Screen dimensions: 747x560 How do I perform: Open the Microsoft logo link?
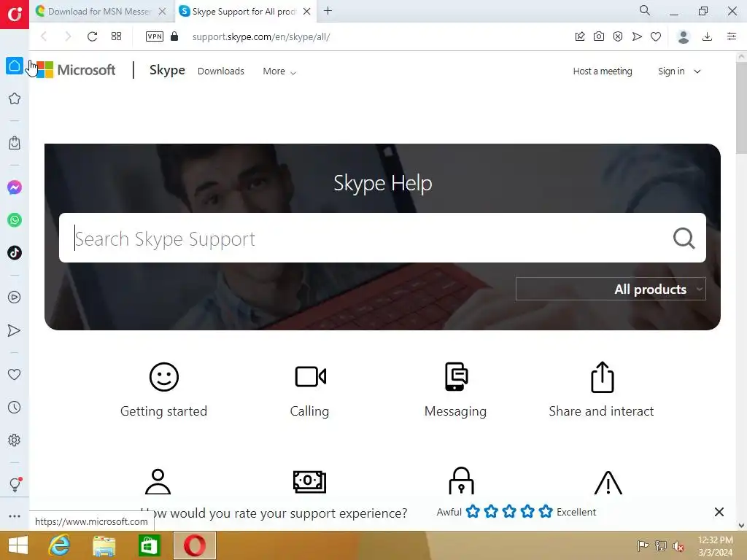pyautogui.click(x=75, y=70)
